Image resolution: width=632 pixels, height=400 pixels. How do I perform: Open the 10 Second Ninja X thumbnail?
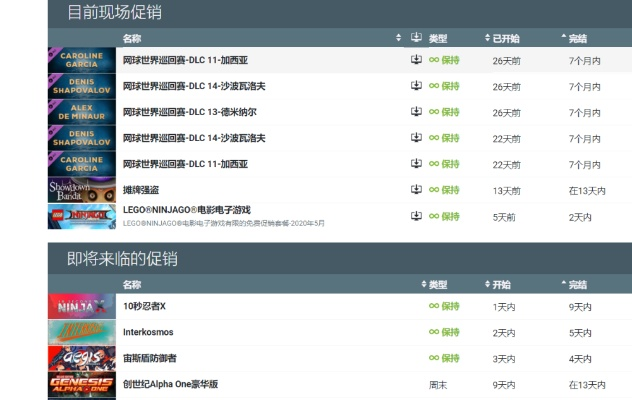click(82, 306)
